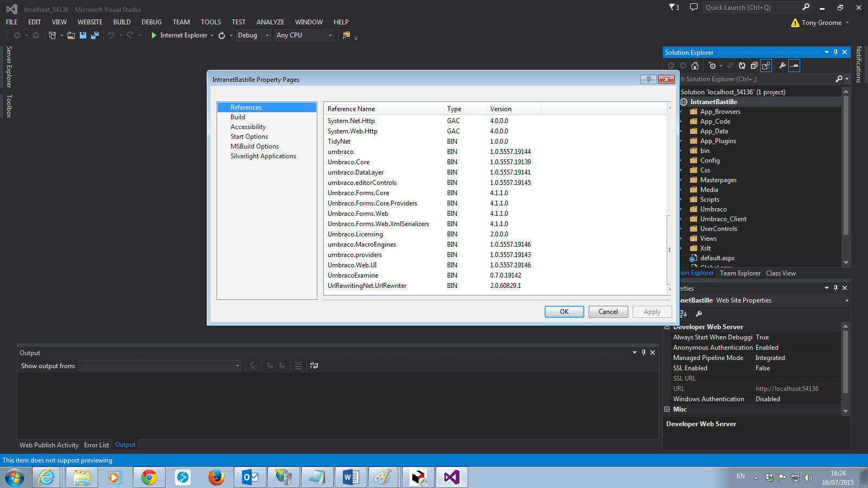Click the Collapse All icon in Solution Explorer
This screenshot has height=488, width=868.
(754, 66)
